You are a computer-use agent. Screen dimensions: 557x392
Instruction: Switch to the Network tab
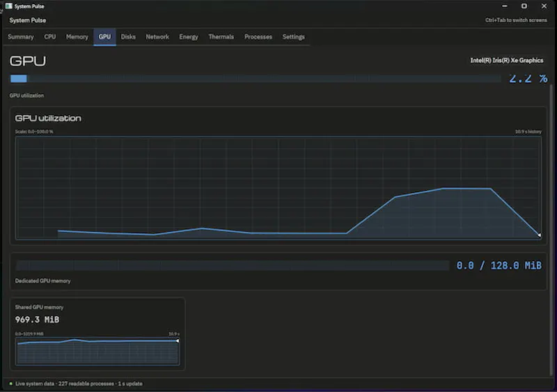tap(157, 37)
